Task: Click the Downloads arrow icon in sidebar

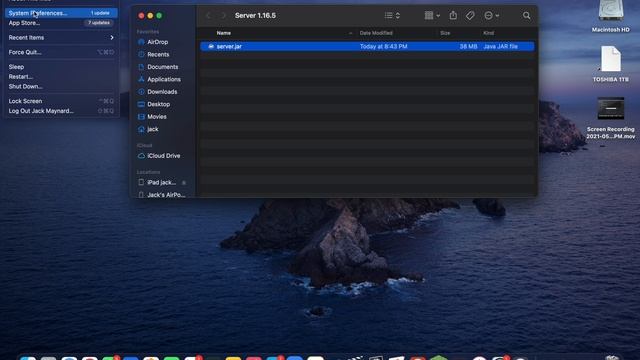Action: [141, 92]
